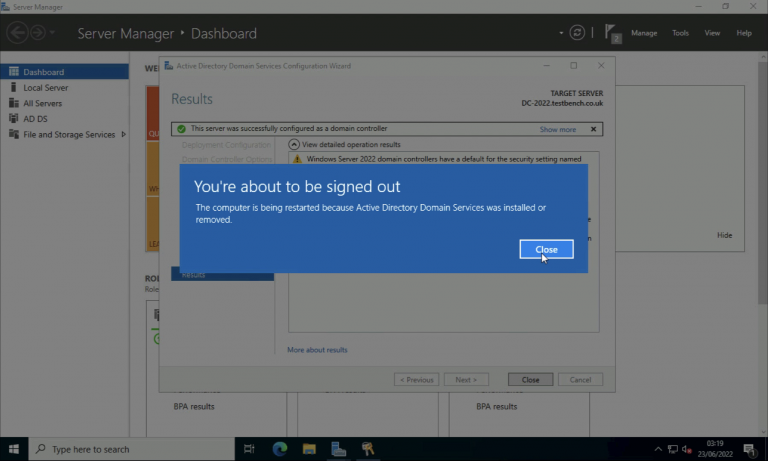The height and width of the screenshot is (461, 768).
Task: Open the Tools menu
Action: (x=680, y=33)
